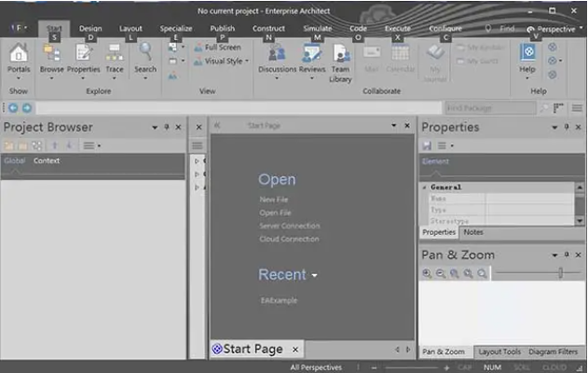Open the Portals ribbon icon
Viewport: 588px width, 373px height.
click(x=18, y=56)
